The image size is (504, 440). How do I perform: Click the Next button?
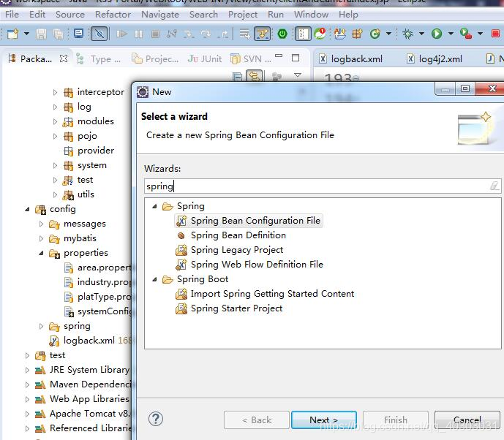[323, 420]
